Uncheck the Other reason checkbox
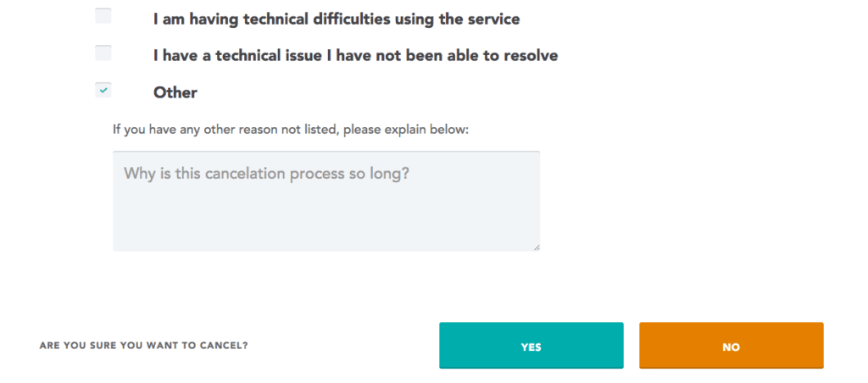 click(103, 90)
